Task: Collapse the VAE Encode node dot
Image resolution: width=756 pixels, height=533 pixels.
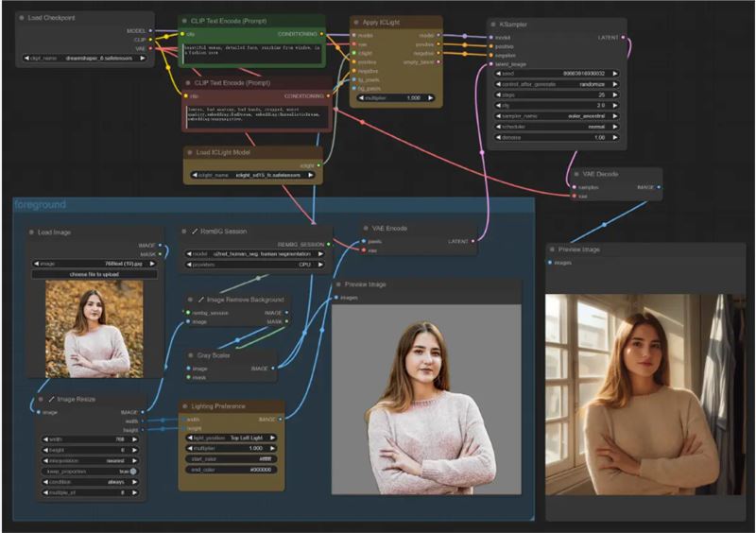Action: 366,228
